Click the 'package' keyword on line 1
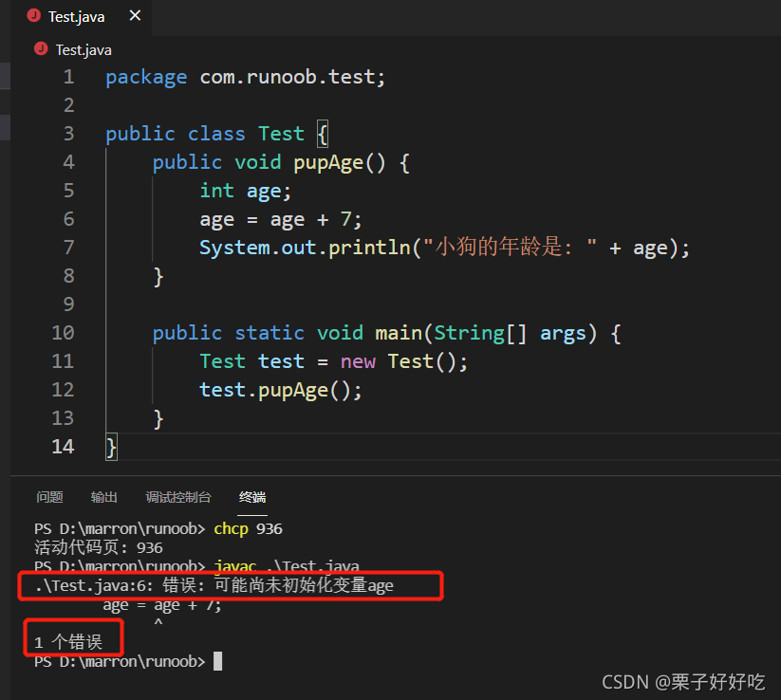Viewport: 781px width, 700px height. (146, 78)
